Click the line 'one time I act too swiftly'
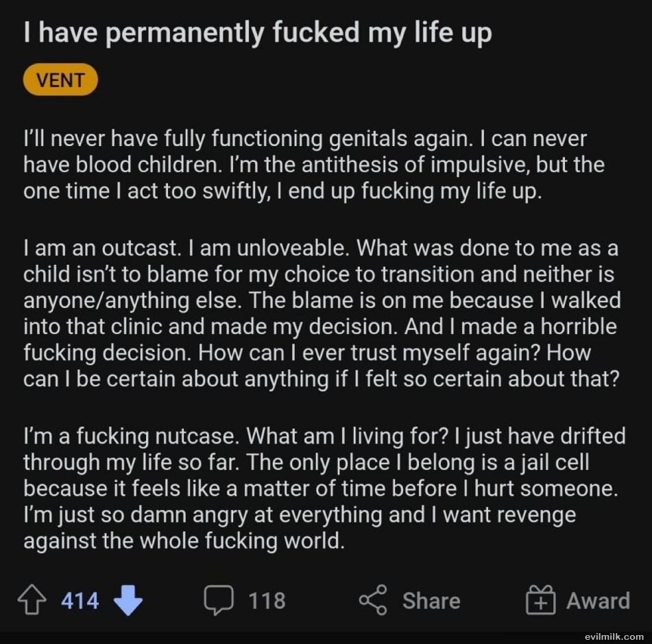The width and height of the screenshot is (652, 644). [x=282, y=191]
